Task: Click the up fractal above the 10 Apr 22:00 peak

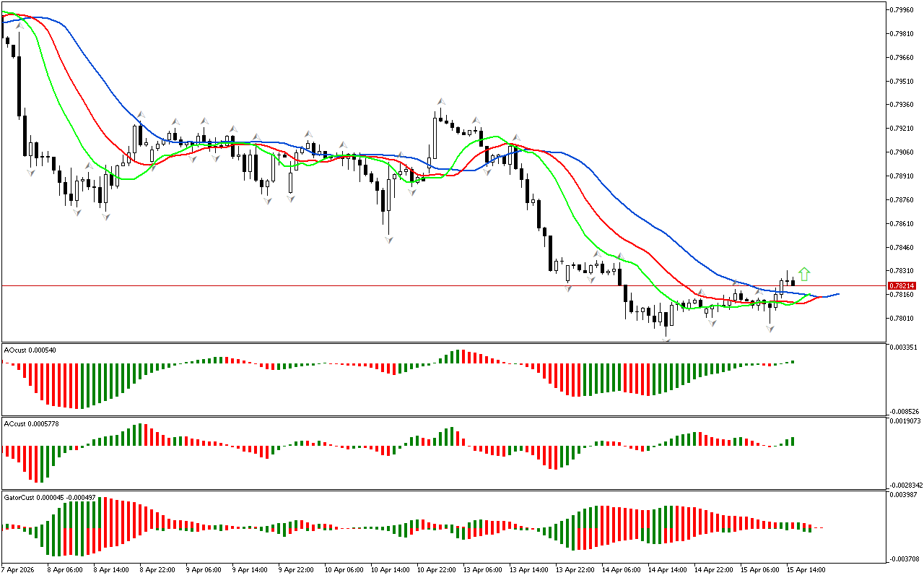Action: pyautogui.click(x=440, y=102)
